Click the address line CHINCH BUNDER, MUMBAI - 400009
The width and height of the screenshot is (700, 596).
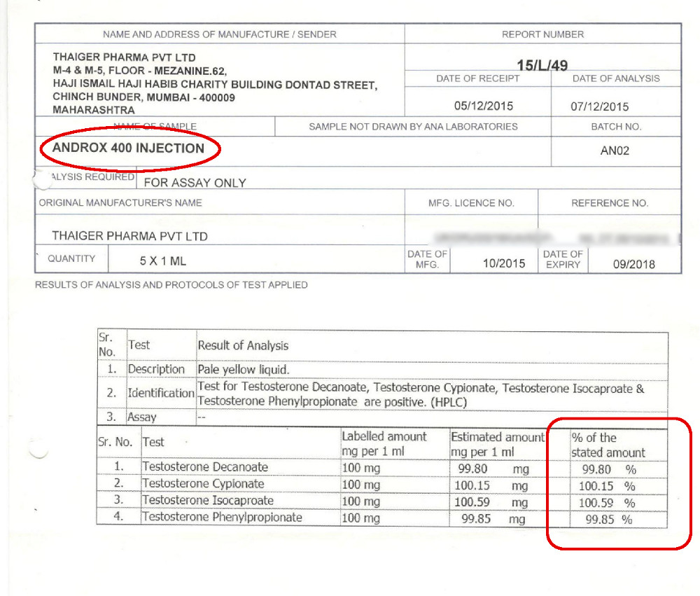pyautogui.click(x=143, y=97)
